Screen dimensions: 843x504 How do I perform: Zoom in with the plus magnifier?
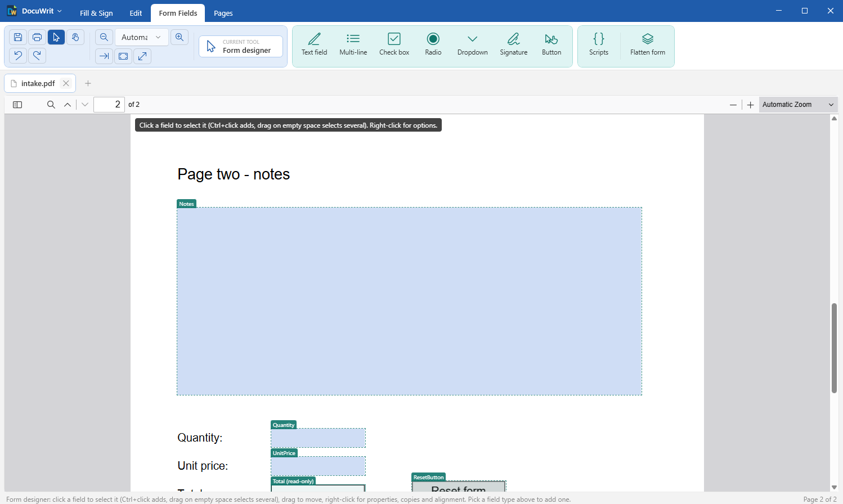click(x=180, y=37)
